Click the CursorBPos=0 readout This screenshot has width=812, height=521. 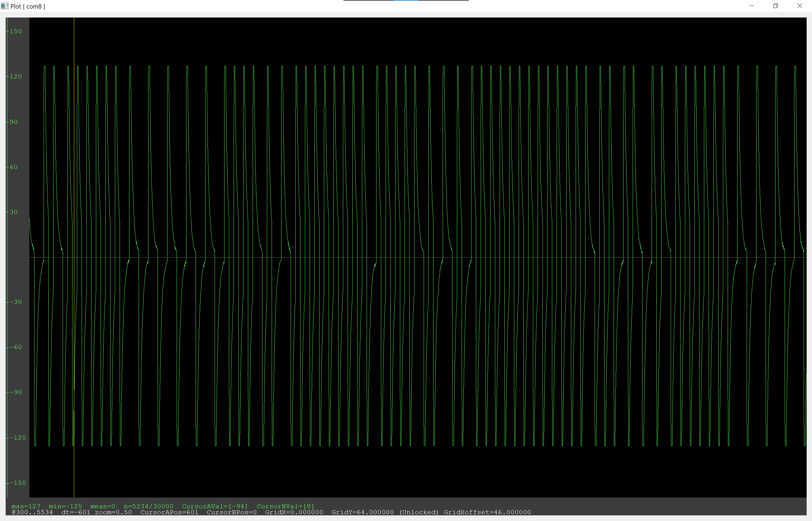(232, 512)
